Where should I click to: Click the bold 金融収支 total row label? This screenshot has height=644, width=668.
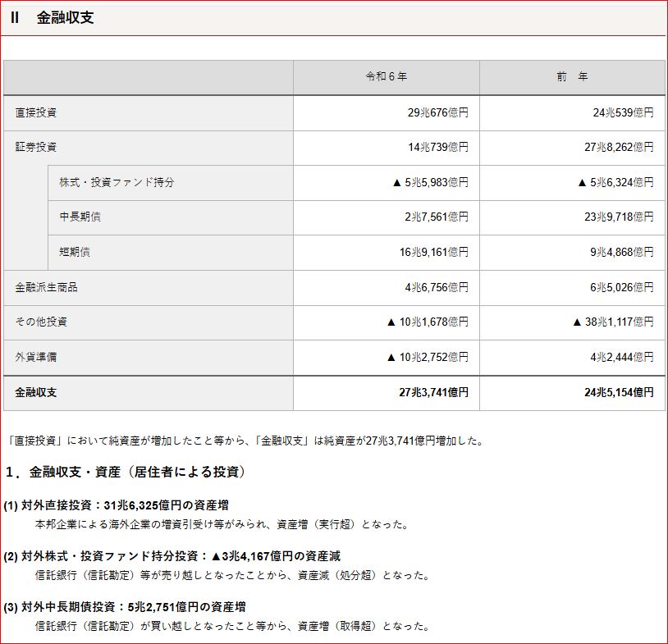(x=36, y=392)
